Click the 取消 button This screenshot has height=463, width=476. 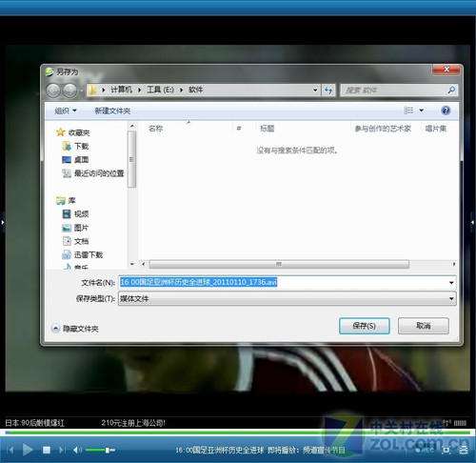(424, 326)
